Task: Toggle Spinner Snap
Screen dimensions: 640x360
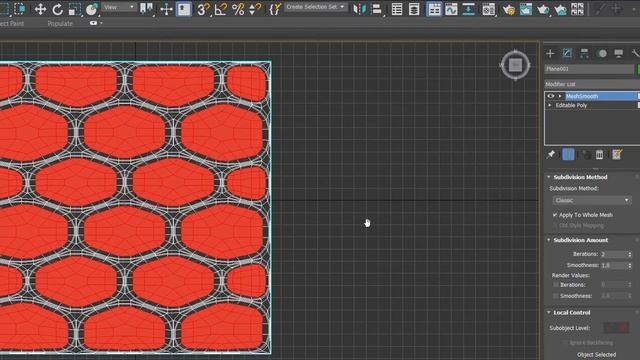Action: point(254,9)
